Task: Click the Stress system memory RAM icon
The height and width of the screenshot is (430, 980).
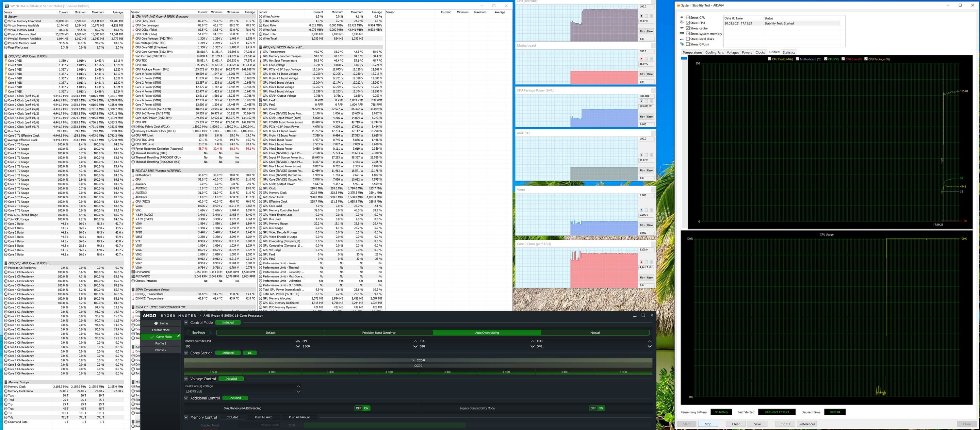Action: [x=682, y=33]
